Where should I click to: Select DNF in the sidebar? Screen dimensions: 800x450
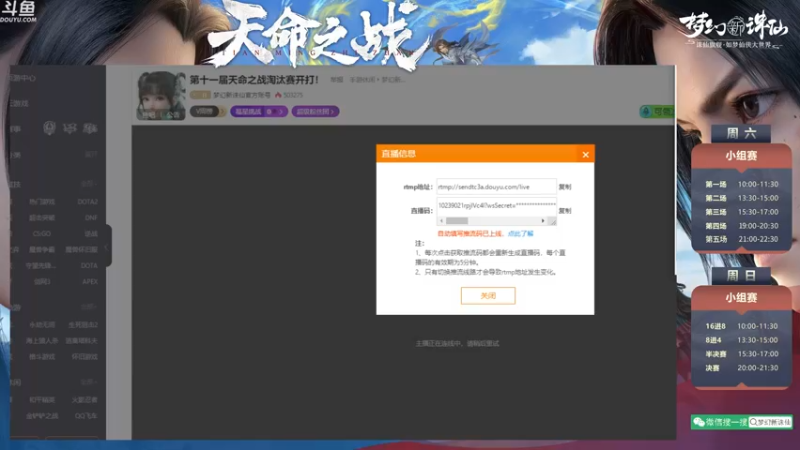click(91, 218)
